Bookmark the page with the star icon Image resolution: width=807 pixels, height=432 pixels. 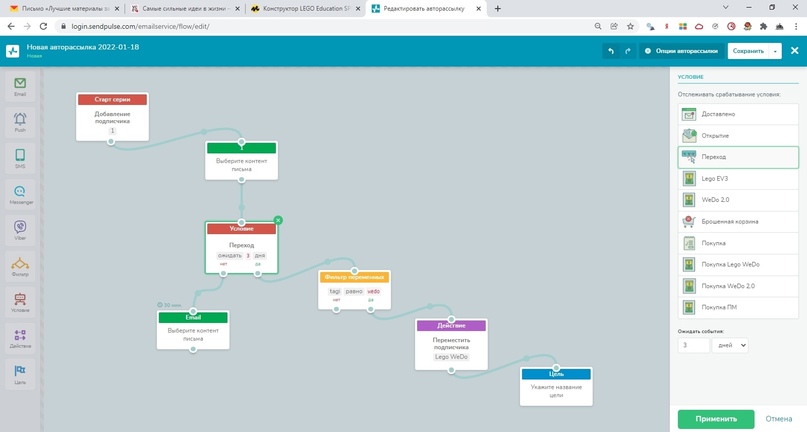point(630,26)
